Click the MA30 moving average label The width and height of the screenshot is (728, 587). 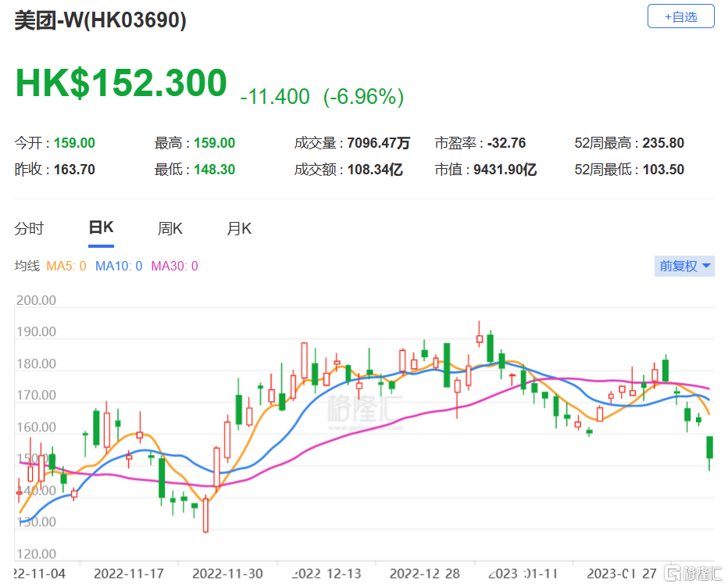(x=174, y=266)
